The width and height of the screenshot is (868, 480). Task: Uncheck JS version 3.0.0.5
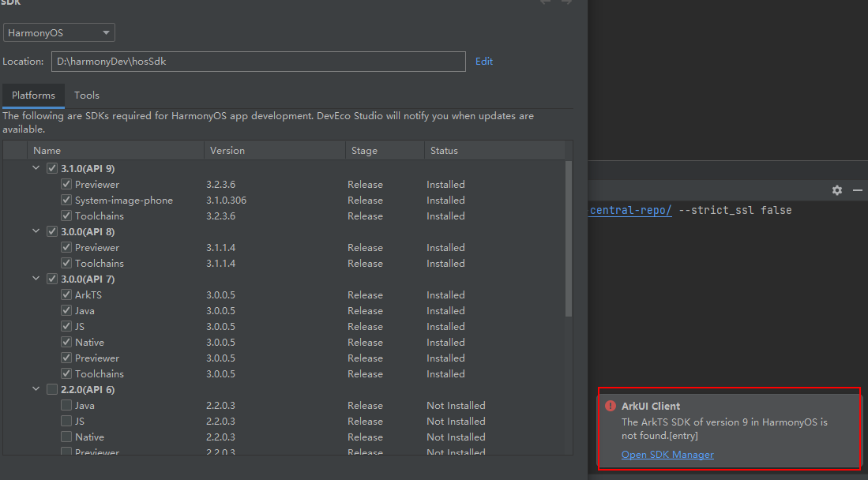tap(66, 326)
